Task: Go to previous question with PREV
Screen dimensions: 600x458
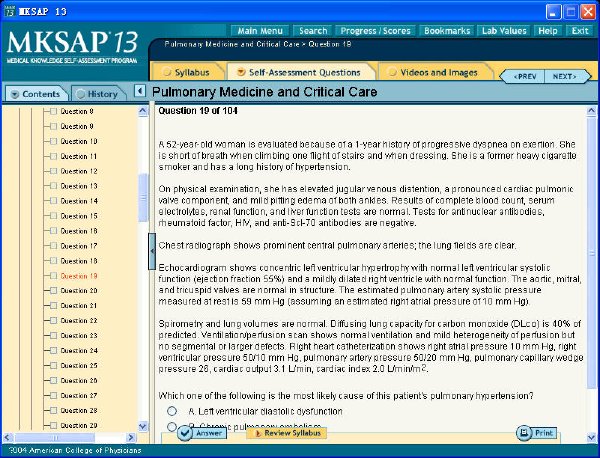Action: click(523, 77)
